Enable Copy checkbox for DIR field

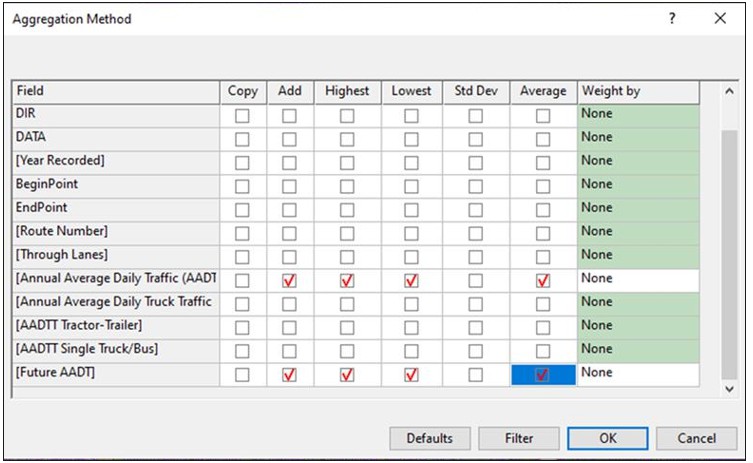242,115
